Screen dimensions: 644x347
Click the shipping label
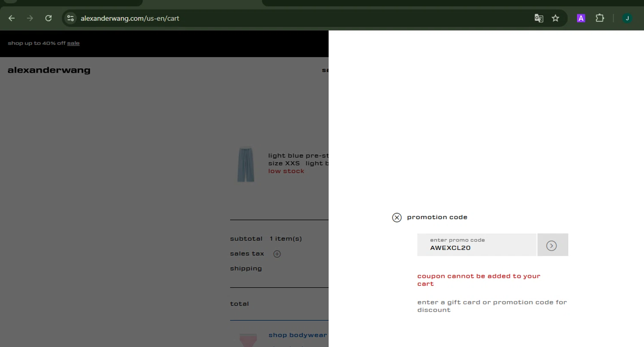[246, 269]
